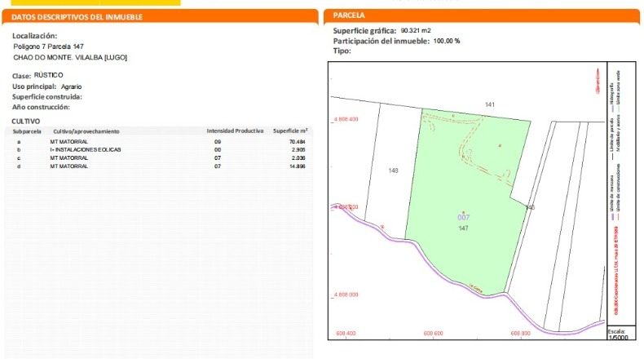Click map coordinate '4.808.400'
Screen dimensions: 644x359
click(x=346, y=119)
